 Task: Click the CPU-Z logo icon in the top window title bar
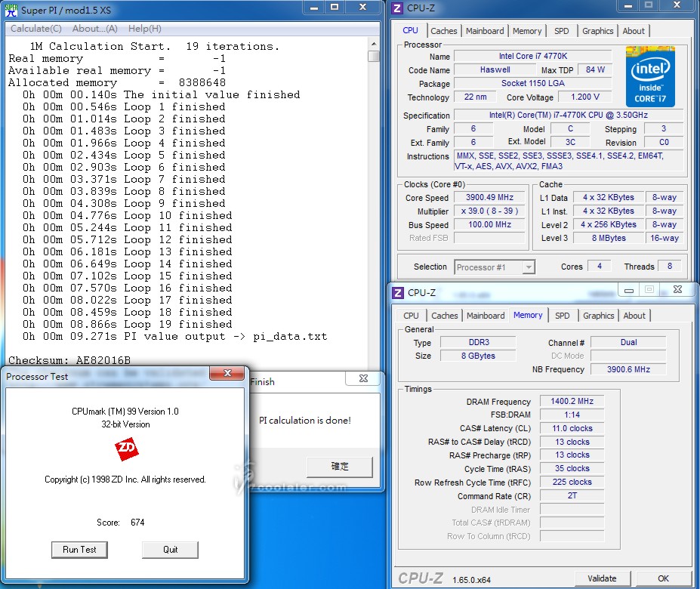(397, 8)
